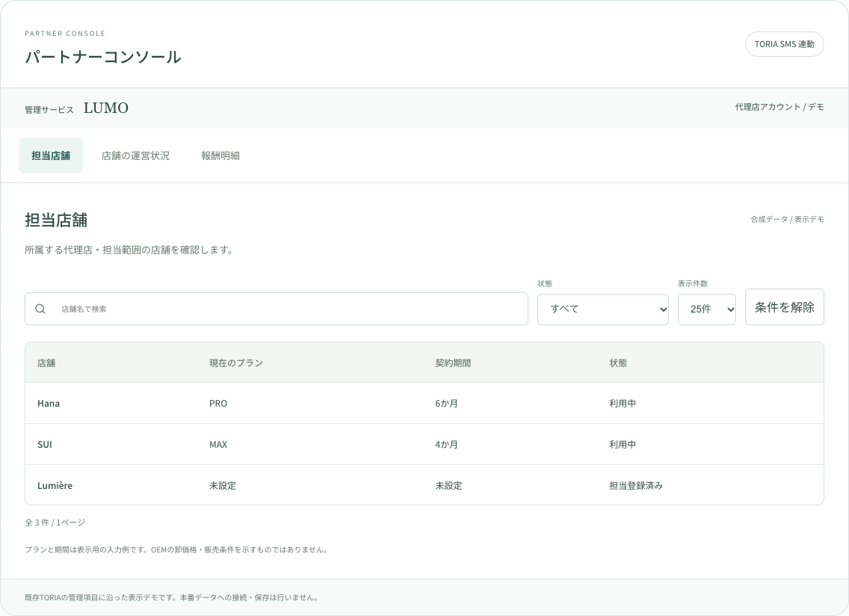Click the パートナーコンソール page title
This screenshot has height=616, width=849.
(103, 58)
